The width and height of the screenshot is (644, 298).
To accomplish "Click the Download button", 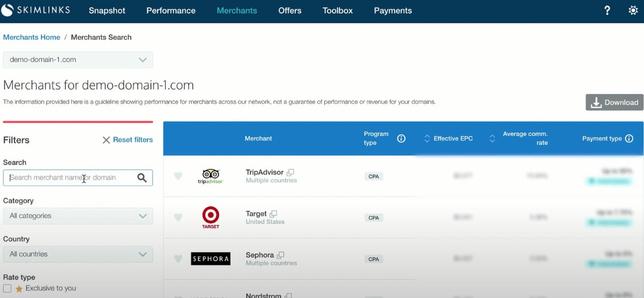I will [x=614, y=102].
